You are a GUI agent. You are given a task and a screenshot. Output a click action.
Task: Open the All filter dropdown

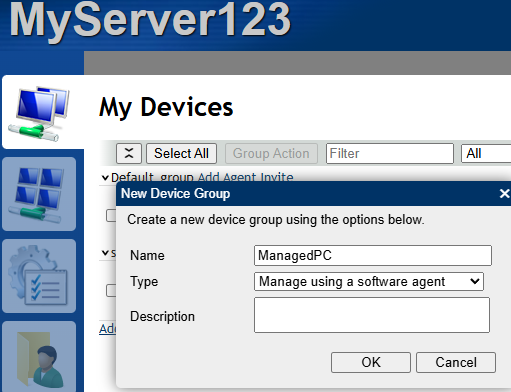pos(486,153)
